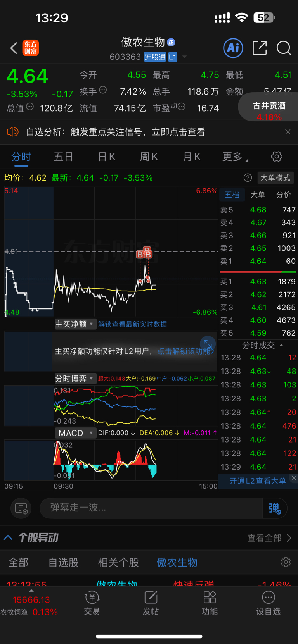The image size is (298, 644).
Task: Tap the 市盈 info icon
Action: click(181, 107)
